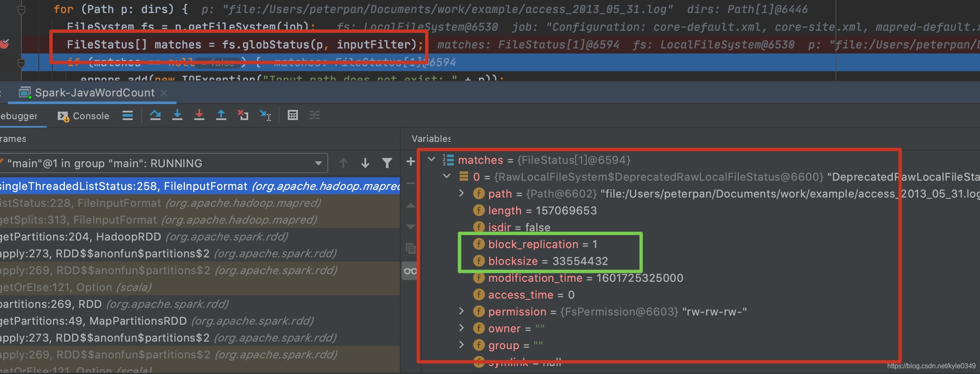Select the getSplits:313 FileInputFormat frame
This screenshot has height=374, width=980.
[200, 219]
